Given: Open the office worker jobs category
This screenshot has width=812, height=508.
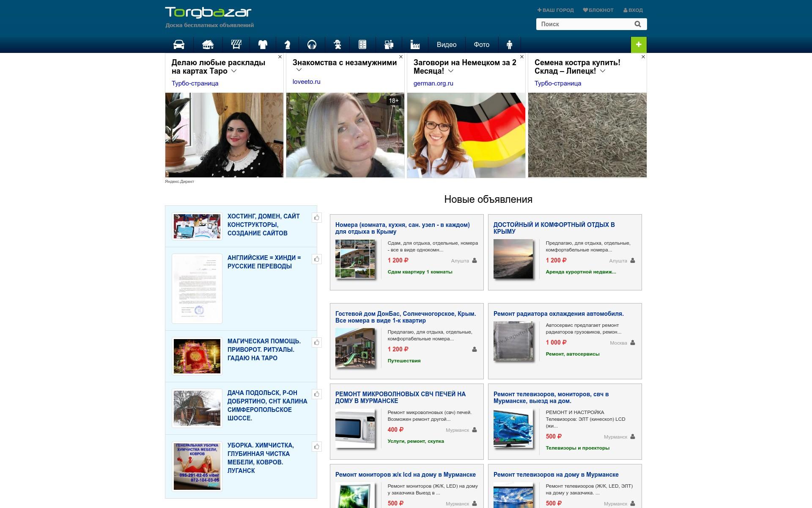Looking at the screenshot, I should click(389, 44).
